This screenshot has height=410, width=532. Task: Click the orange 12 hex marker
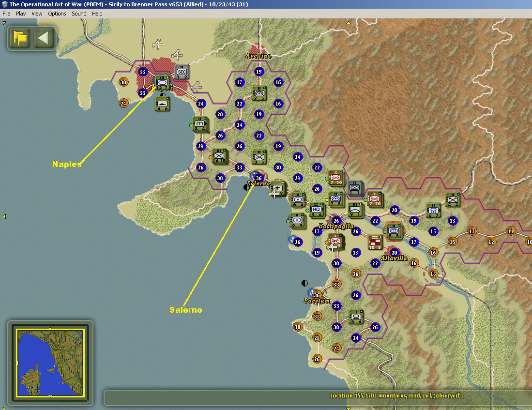(x=491, y=242)
